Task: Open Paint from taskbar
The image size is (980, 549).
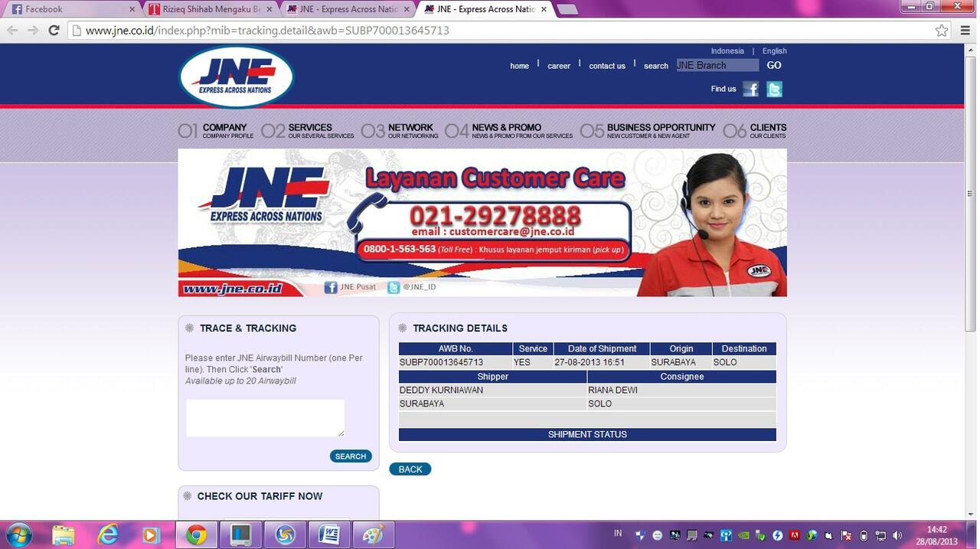Action: [x=373, y=534]
